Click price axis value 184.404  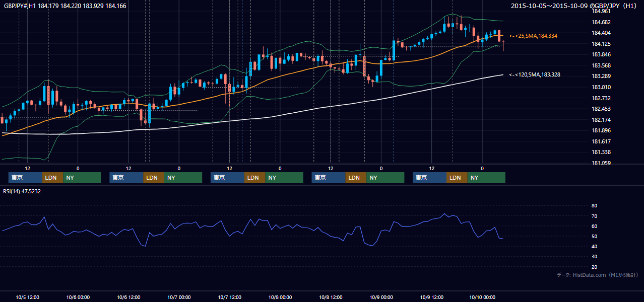[x=601, y=33]
